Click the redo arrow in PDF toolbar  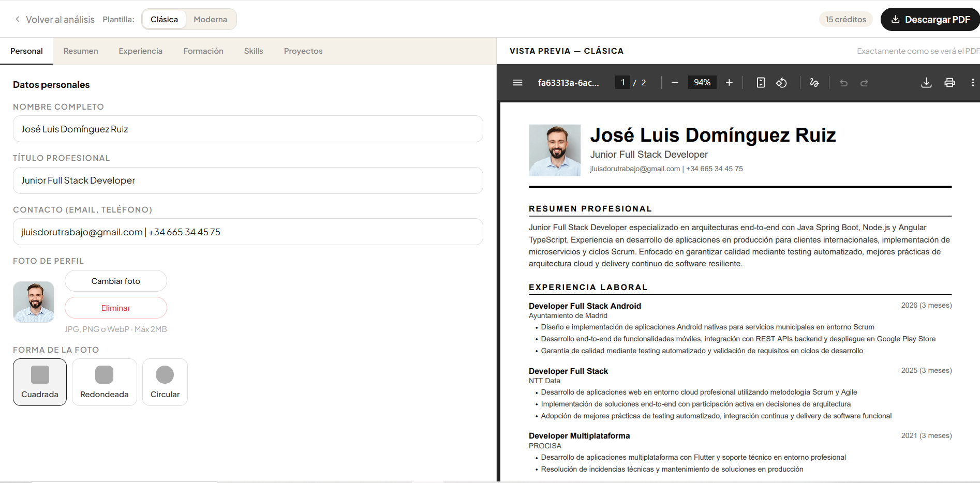[x=864, y=83]
